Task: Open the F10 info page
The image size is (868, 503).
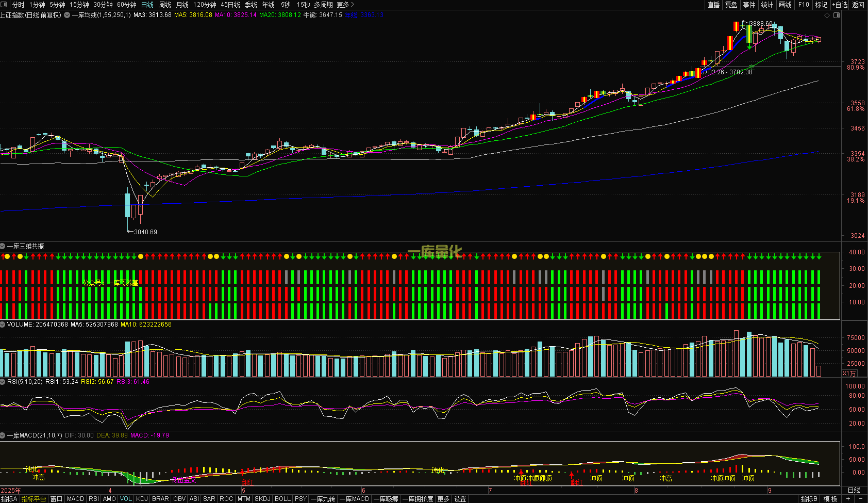Action: point(804,5)
